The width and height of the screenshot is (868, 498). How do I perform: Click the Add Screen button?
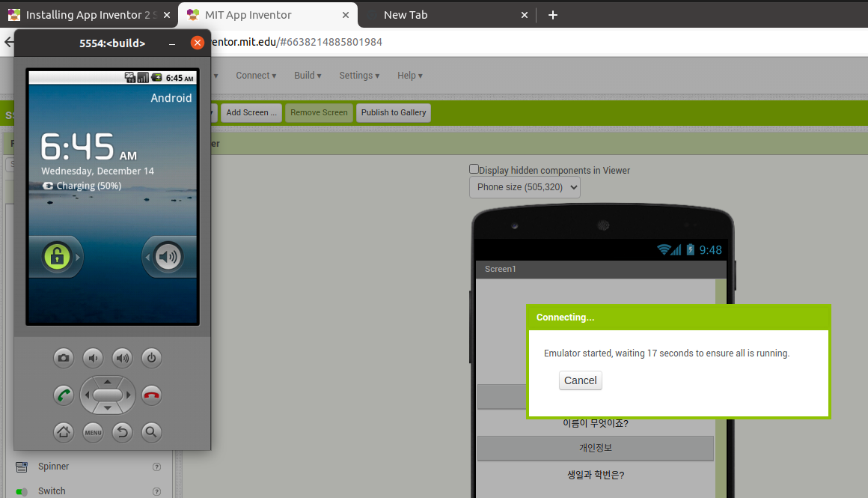pos(251,112)
